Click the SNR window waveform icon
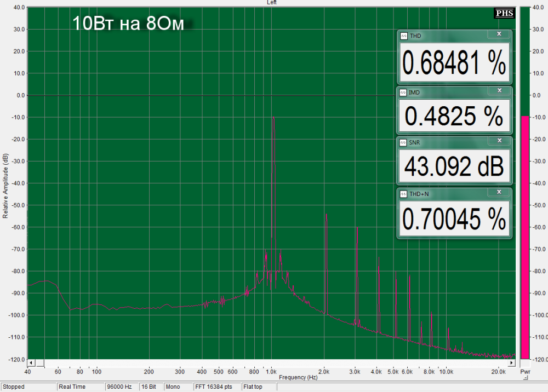 coord(404,143)
